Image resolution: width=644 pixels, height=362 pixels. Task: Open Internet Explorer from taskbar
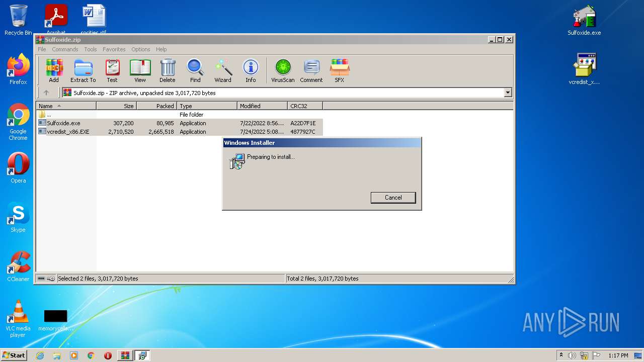(x=40, y=355)
